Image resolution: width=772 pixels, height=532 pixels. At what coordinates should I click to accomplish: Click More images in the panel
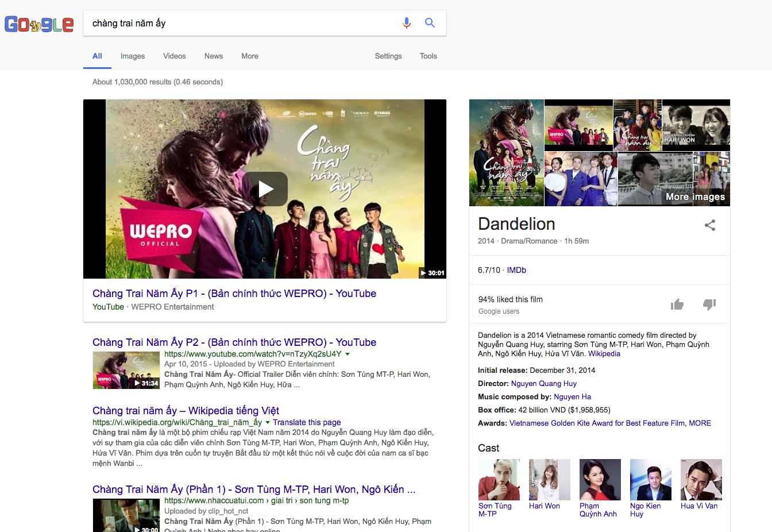695,197
